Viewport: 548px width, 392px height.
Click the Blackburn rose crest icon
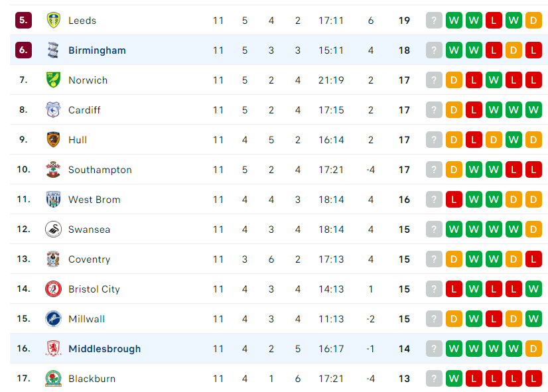[x=54, y=378]
